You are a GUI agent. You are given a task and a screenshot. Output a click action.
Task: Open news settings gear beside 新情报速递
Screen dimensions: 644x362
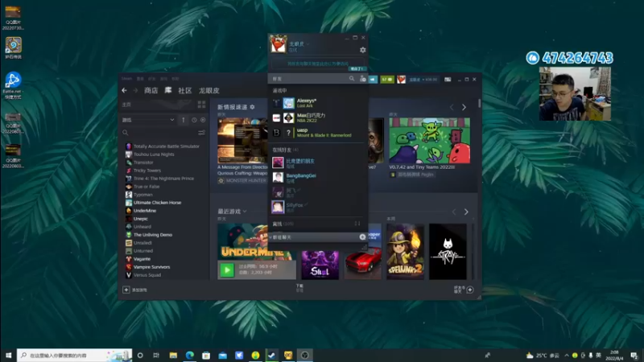[252, 107]
